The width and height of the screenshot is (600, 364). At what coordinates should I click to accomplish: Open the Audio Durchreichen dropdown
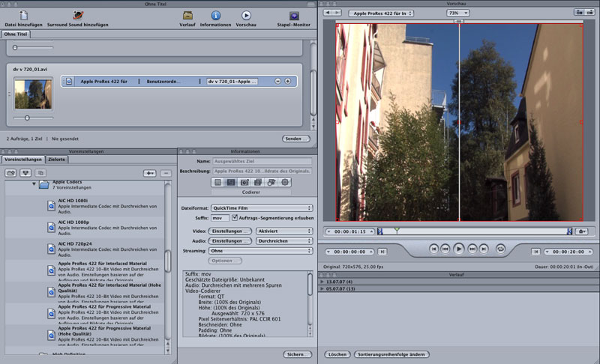click(x=283, y=241)
